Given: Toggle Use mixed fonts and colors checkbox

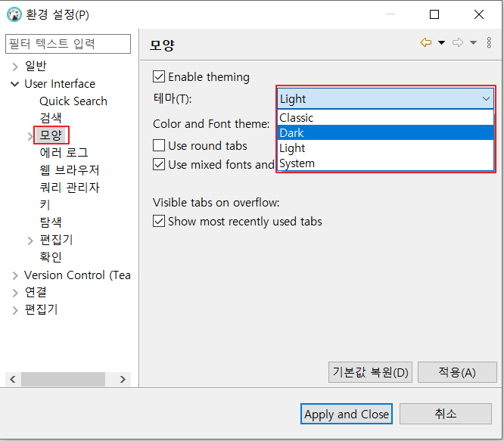Looking at the screenshot, I should 159,164.
